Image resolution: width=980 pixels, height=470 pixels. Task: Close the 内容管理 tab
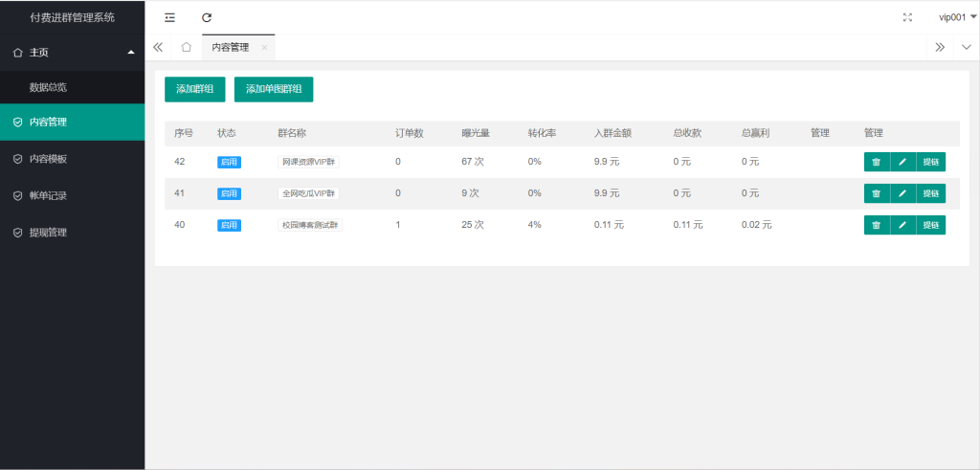[264, 48]
